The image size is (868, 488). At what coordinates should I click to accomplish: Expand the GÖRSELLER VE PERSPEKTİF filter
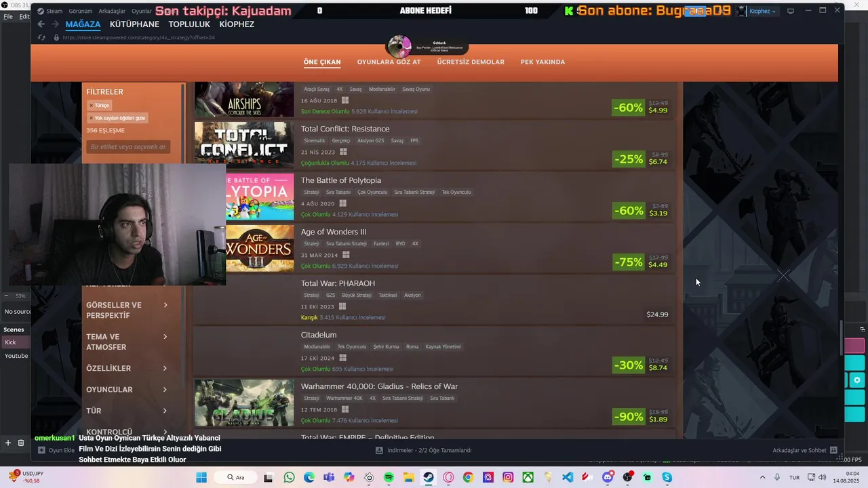tap(127, 310)
